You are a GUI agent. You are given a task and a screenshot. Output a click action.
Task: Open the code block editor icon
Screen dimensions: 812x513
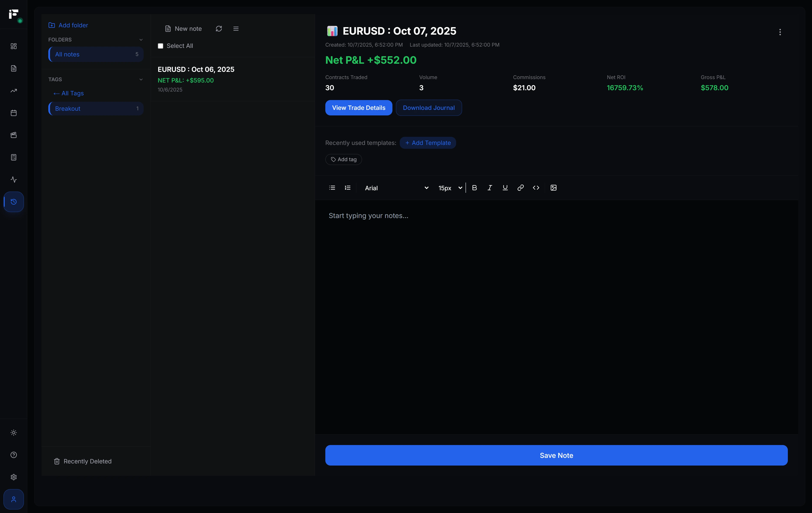tap(535, 188)
